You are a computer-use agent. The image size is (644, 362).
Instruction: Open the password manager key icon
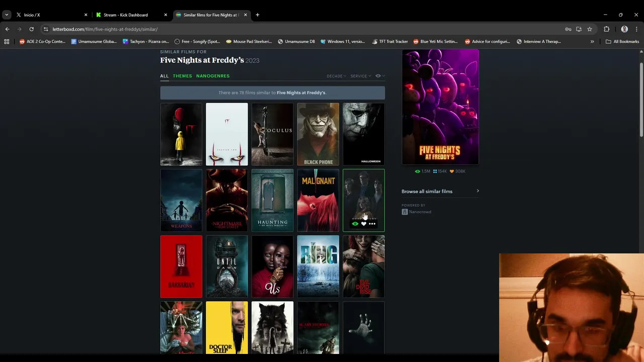(568, 29)
